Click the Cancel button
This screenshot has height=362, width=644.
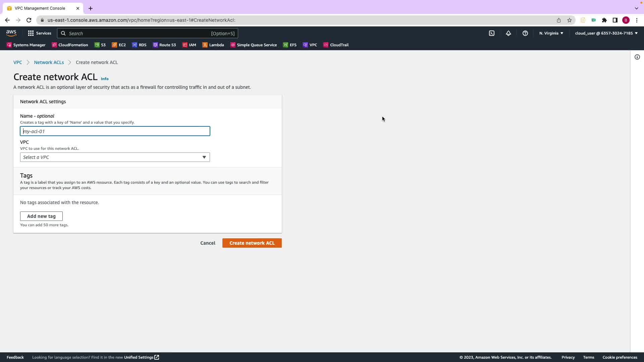click(x=208, y=243)
